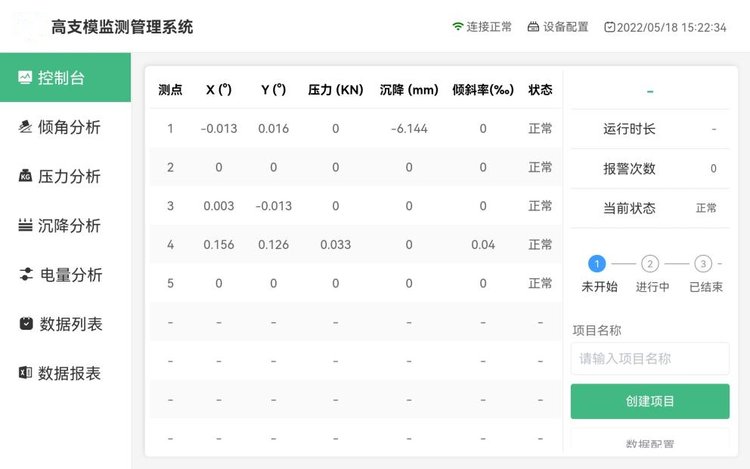Click the wifi 连接正常 status icon
This screenshot has height=469, width=750.
click(x=458, y=27)
